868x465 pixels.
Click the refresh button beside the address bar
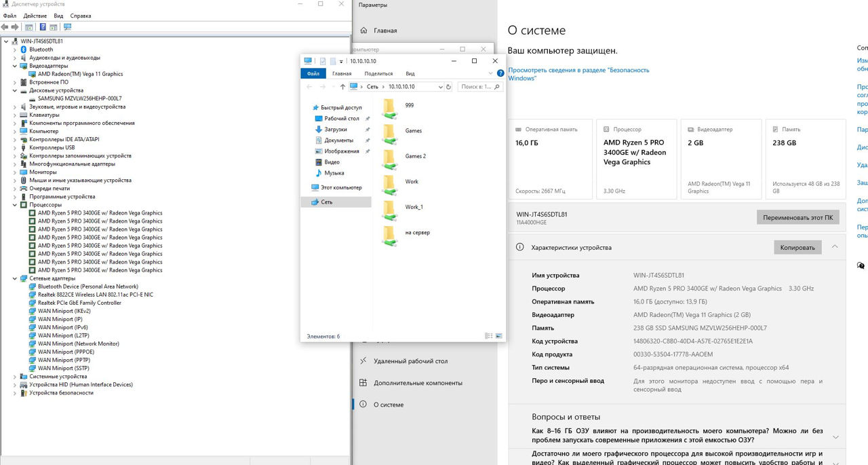pyautogui.click(x=448, y=87)
